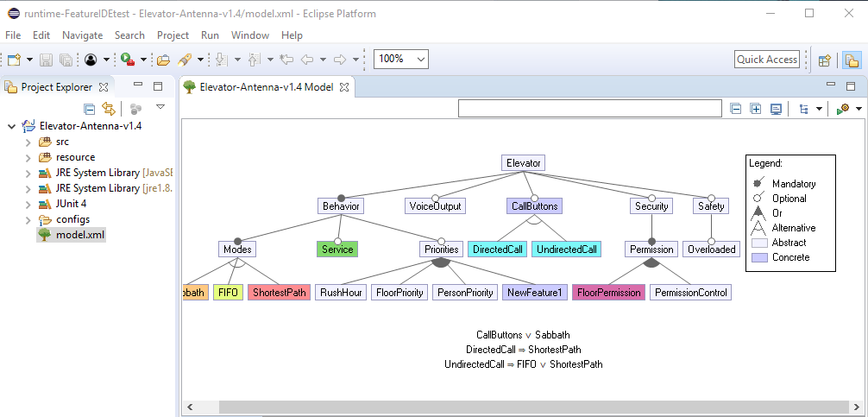Select the root Elevator feature
The image size is (868, 417).
pyautogui.click(x=524, y=163)
